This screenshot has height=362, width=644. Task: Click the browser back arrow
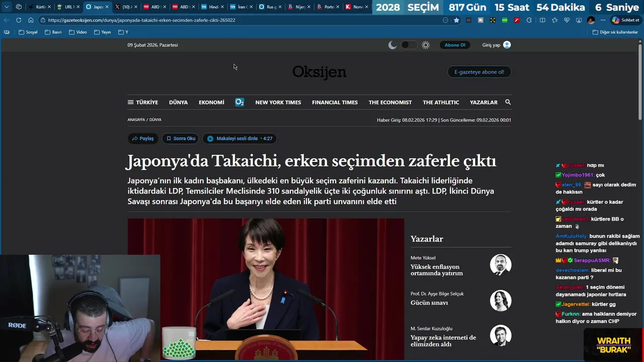click(x=7, y=20)
